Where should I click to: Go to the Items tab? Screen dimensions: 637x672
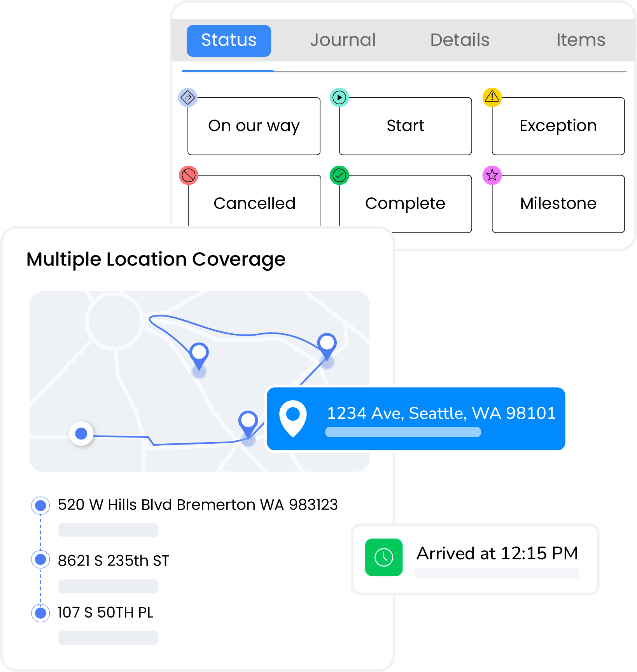point(580,40)
